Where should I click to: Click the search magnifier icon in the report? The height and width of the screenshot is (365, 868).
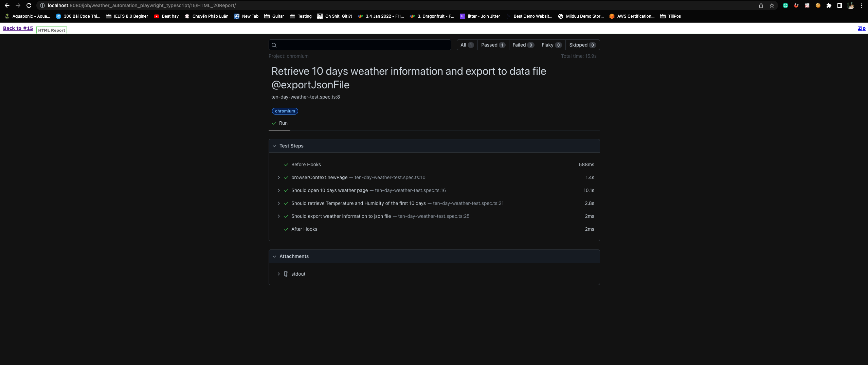[274, 45]
